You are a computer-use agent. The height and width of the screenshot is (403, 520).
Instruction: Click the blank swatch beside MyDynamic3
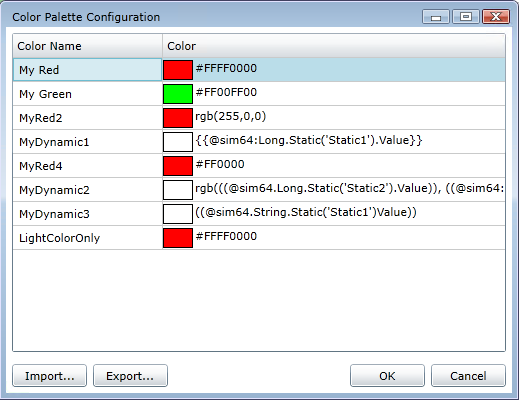pyautogui.click(x=178, y=214)
